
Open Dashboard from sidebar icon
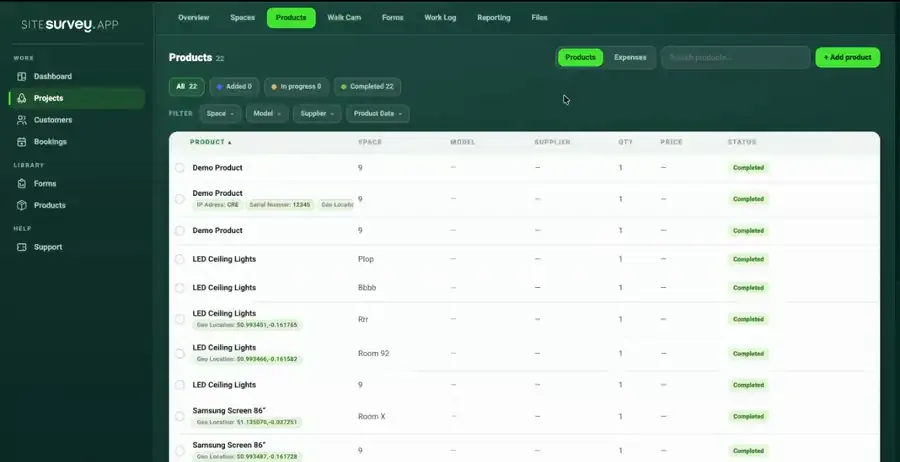22,76
